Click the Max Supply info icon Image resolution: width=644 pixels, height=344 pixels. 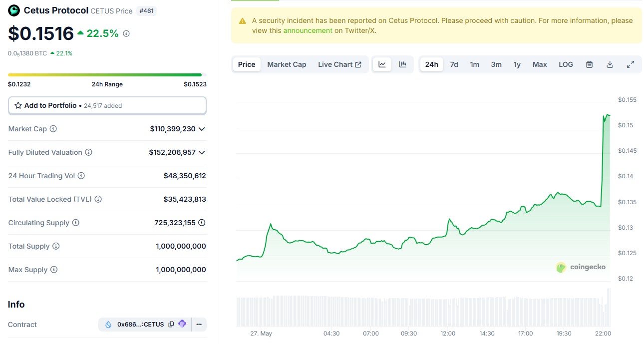coord(54,270)
